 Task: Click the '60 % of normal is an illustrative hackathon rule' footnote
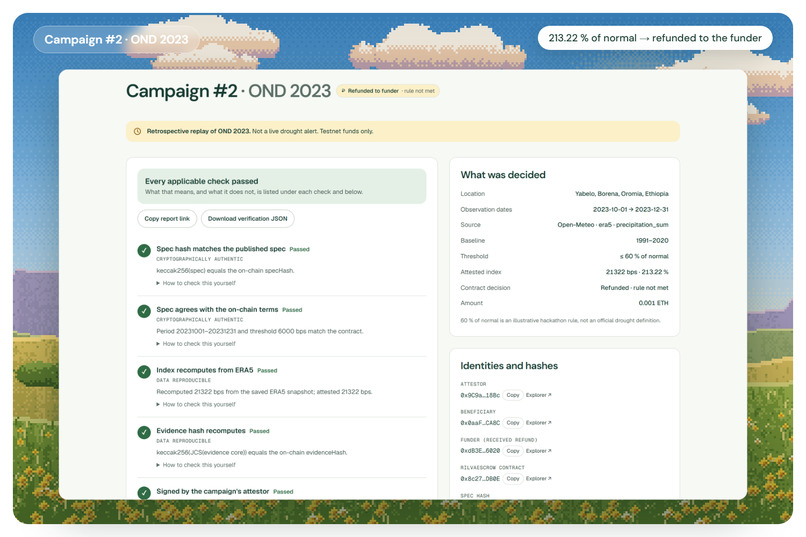click(560, 321)
